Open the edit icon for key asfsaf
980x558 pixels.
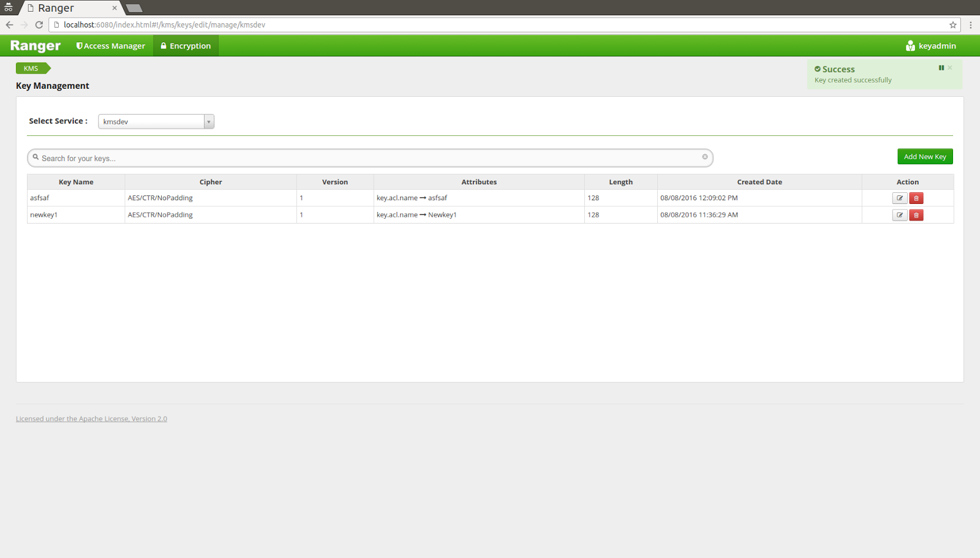pyautogui.click(x=899, y=198)
